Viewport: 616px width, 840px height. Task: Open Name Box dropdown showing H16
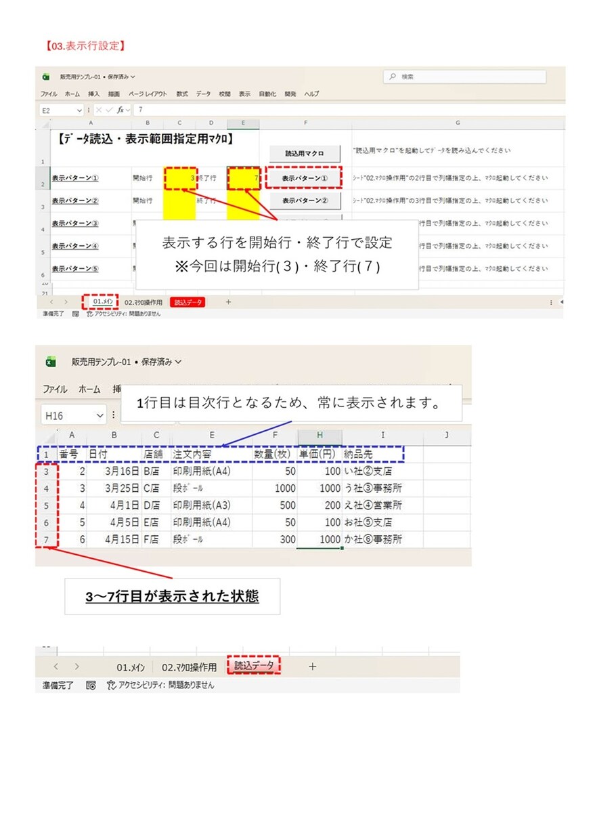point(100,415)
